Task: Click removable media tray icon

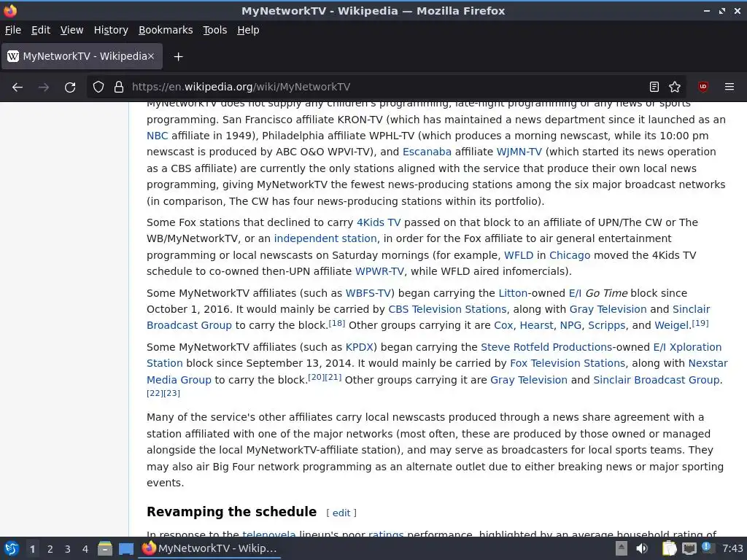Action: tap(622, 548)
